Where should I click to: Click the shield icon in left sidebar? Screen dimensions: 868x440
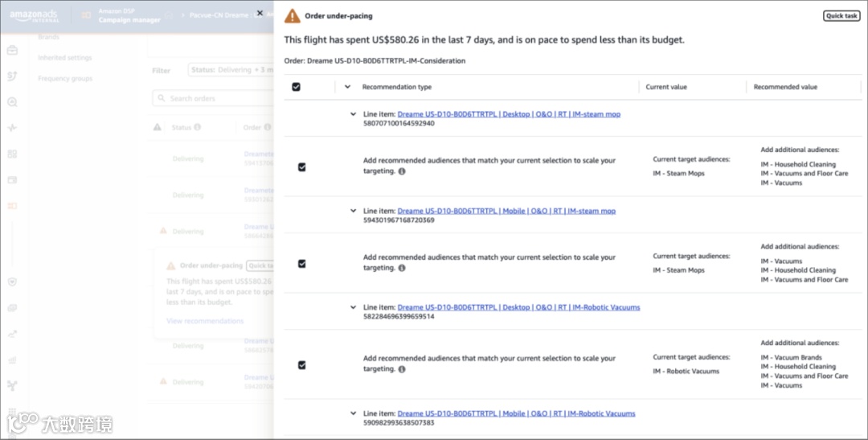[12, 282]
